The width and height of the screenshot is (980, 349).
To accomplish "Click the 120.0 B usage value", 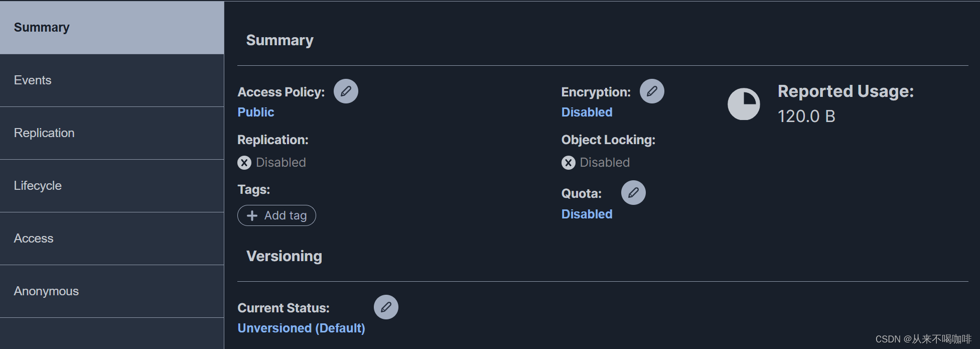I will 806,117.
